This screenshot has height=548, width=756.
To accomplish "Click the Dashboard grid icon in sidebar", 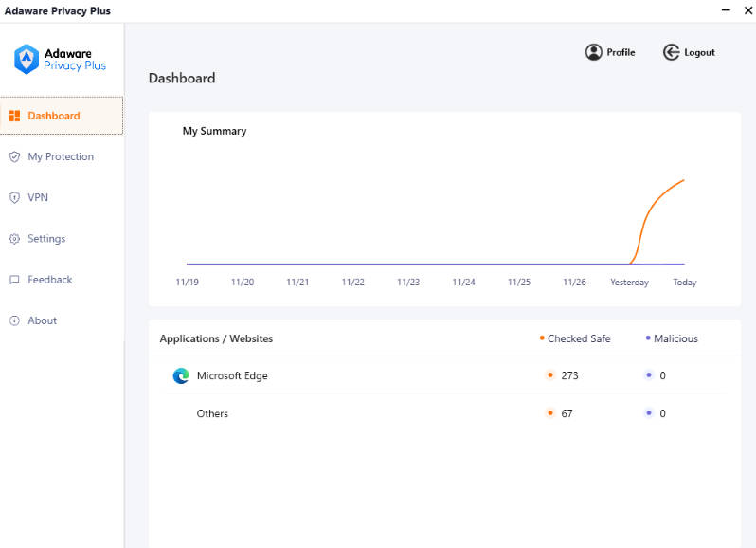I will pos(15,116).
